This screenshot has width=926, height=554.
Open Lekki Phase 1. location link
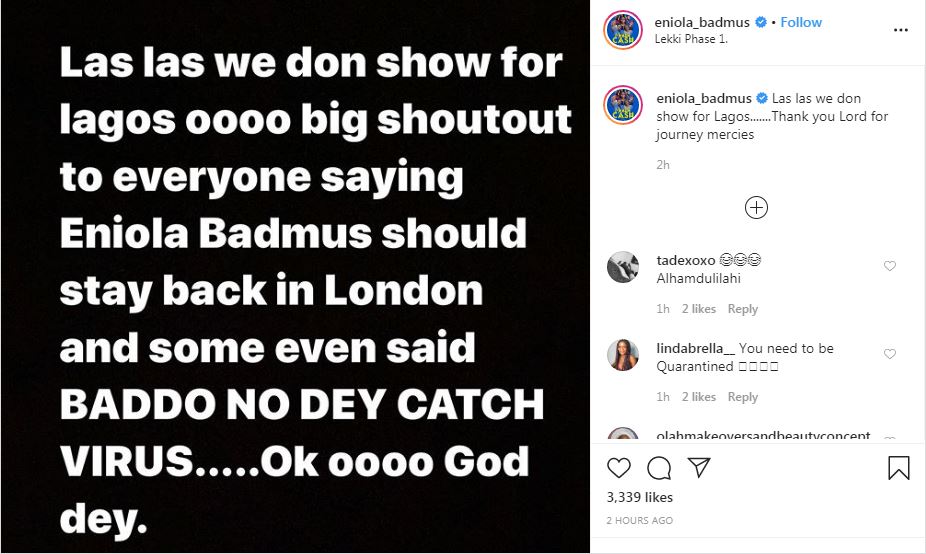691,39
